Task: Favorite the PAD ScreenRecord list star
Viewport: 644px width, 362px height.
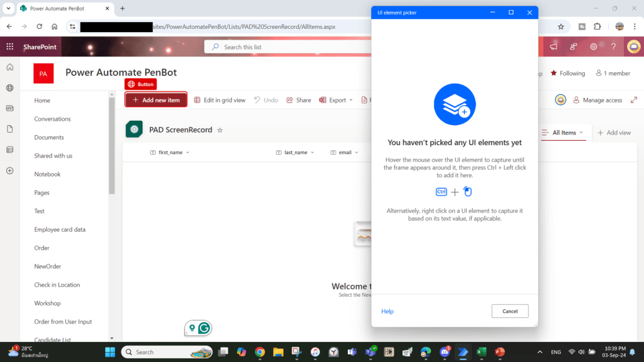Action: pos(219,130)
